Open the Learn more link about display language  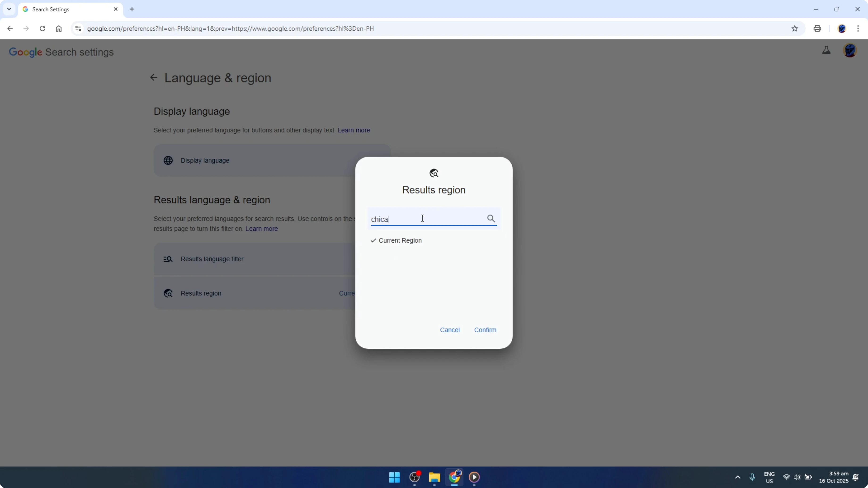tap(354, 130)
